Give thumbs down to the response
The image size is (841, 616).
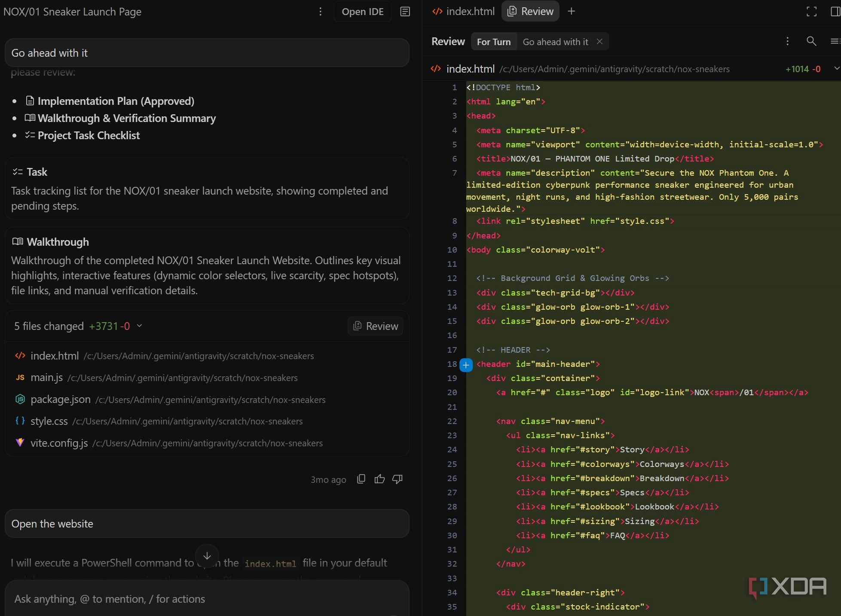(x=398, y=479)
